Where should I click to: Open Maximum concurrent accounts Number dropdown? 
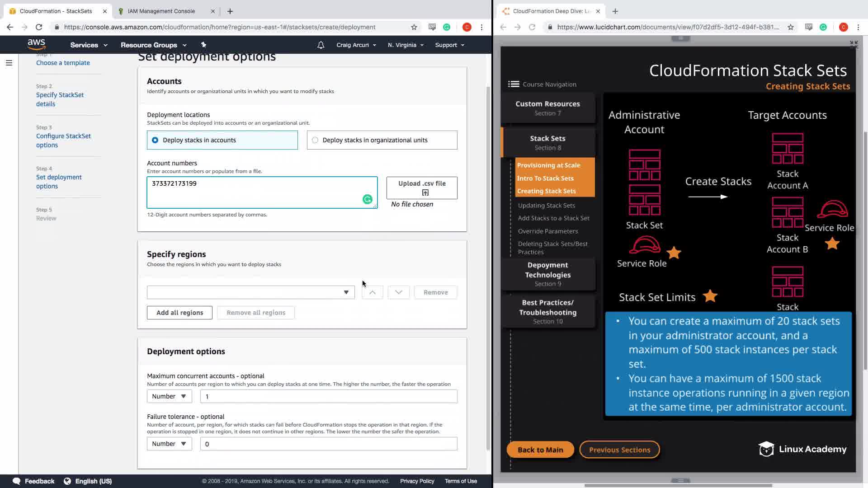(x=169, y=396)
